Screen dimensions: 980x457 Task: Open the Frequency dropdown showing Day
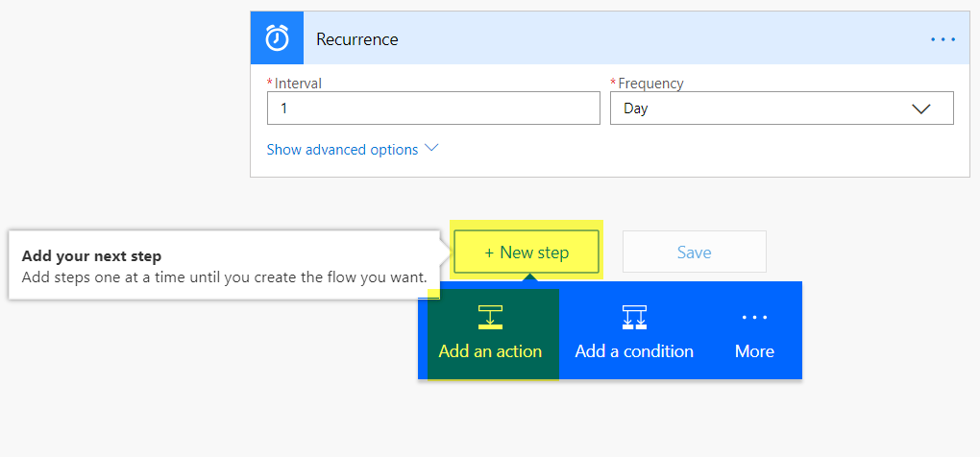coord(781,108)
